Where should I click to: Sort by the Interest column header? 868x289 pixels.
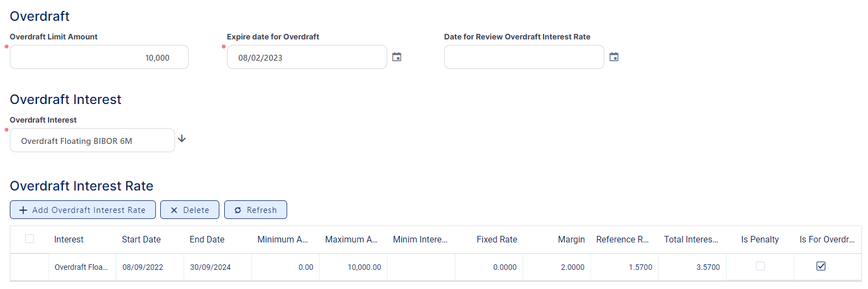(x=69, y=239)
